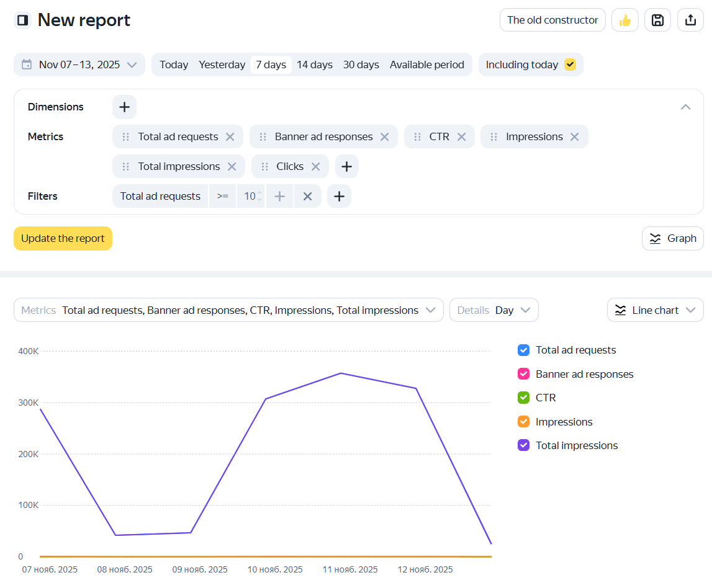
Task: Delete the Total ad requests filter
Action: pos(307,197)
